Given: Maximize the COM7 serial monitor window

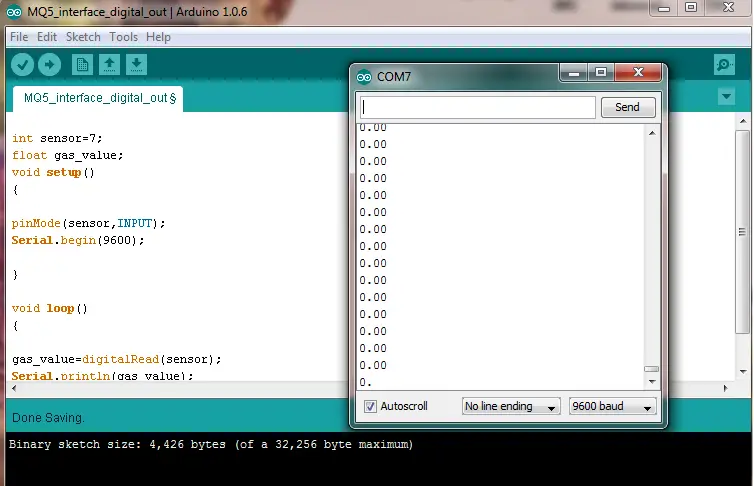Looking at the screenshot, I should (601, 73).
